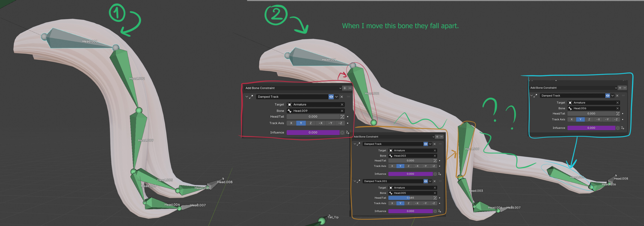Open the extras chevron of the Head.009 Damped Track constraint
Image resolution: width=644 pixels, height=226 pixels.
click(336, 97)
